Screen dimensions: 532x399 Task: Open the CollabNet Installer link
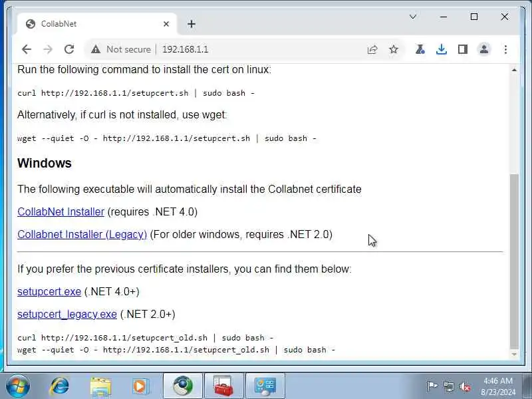coord(61,211)
